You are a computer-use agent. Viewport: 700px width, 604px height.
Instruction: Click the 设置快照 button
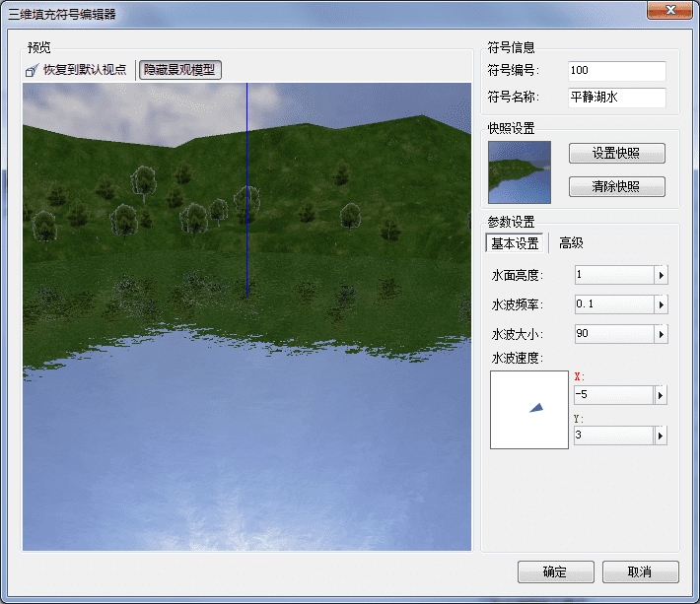tap(617, 154)
